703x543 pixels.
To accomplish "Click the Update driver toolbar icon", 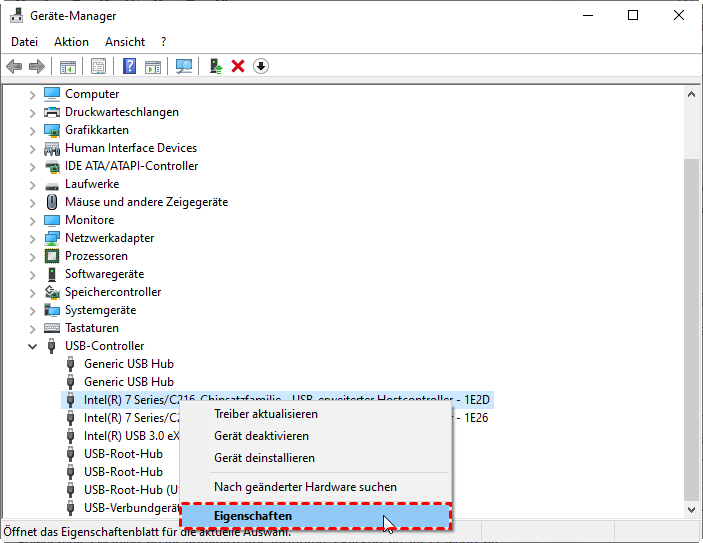I will coord(216,67).
